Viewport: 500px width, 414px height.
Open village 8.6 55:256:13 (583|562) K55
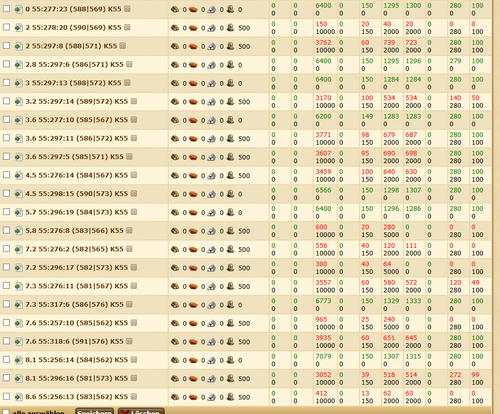[77, 397]
